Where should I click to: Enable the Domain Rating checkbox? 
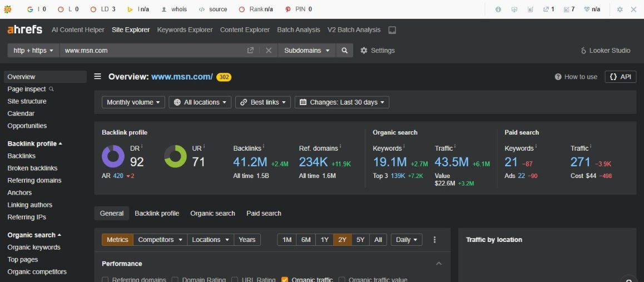pyautogui.click(x=175, y=280)
